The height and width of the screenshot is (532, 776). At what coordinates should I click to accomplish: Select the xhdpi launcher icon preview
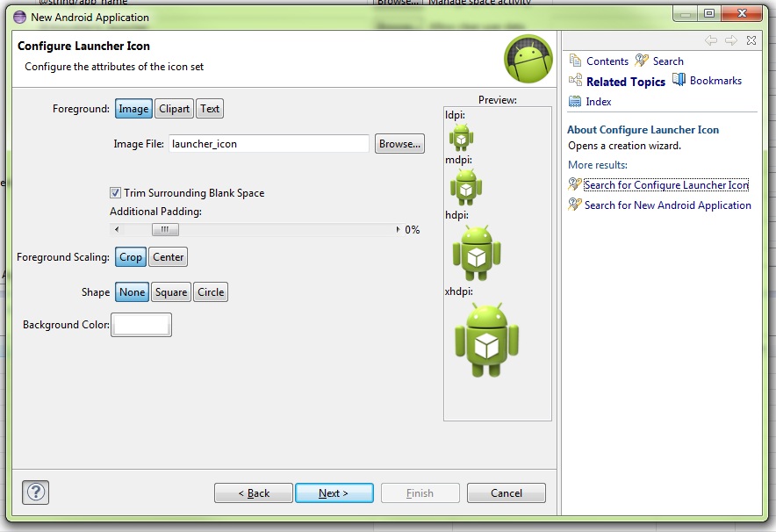tap(486, 342)
